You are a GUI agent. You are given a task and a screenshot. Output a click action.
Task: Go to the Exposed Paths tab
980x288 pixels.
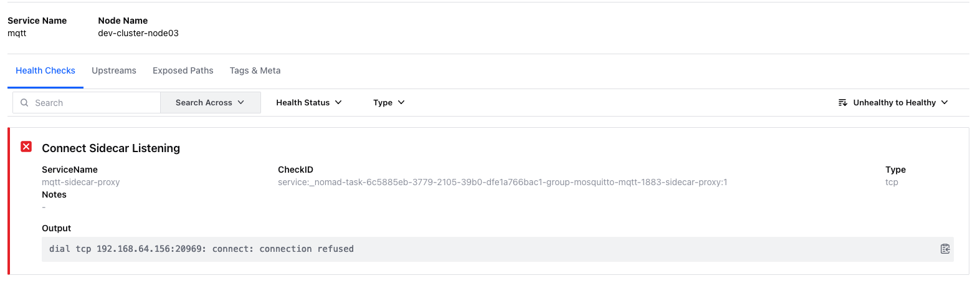coord(183,70)
